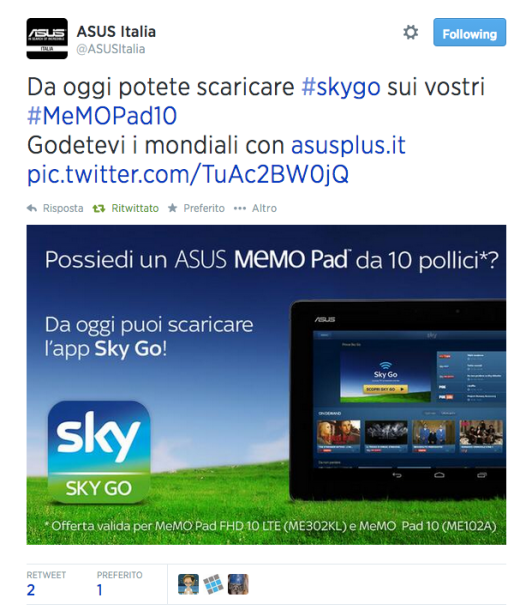Open the pic.twitter.com/TuAc2BW0jQ link
The width and height of the screenshot is (520, 610).
pos(188,174)
